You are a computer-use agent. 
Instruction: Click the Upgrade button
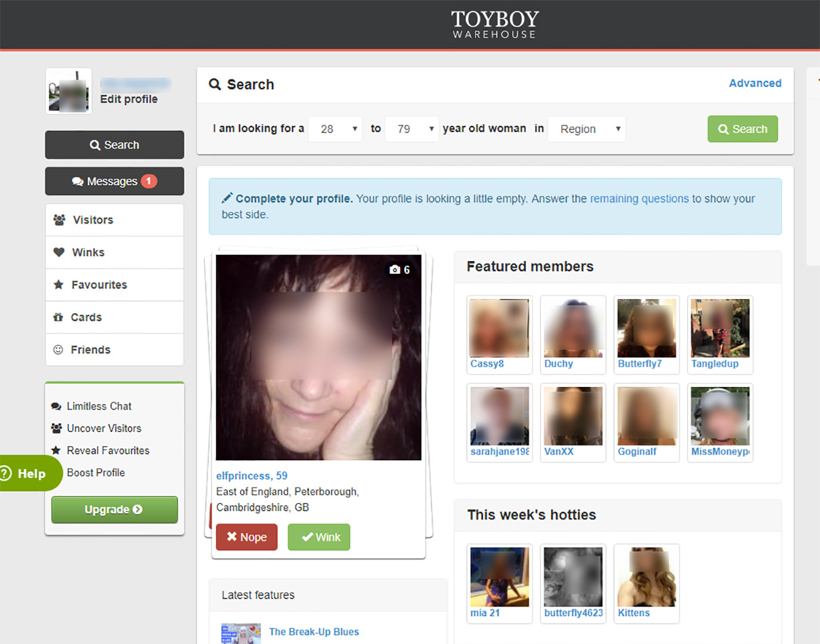click(115, 510)
